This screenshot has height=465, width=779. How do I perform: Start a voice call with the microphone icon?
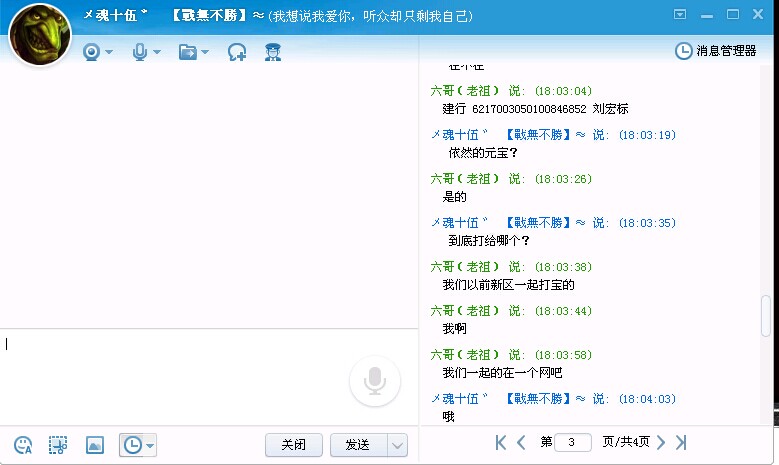click(140, 52)
